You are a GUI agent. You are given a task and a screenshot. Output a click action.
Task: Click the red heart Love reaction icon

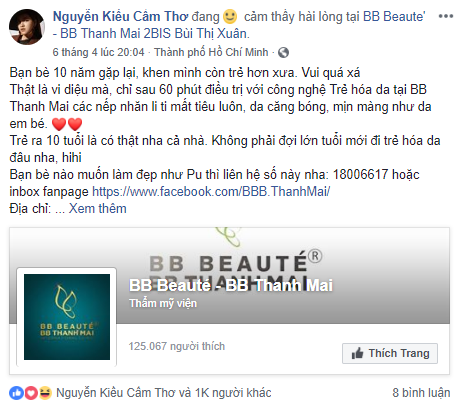pyautogui.click(x=31, y=393)
